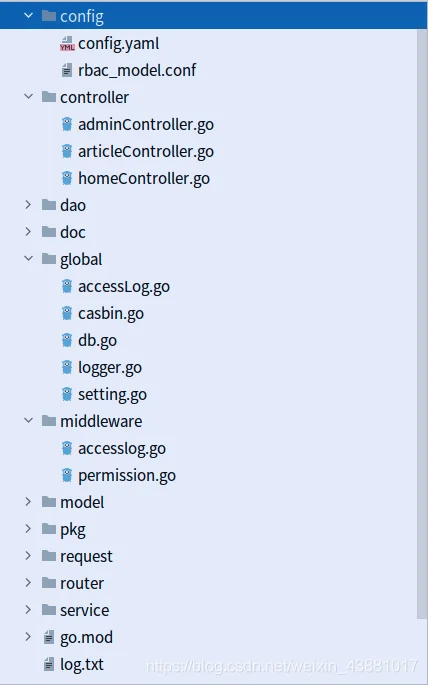This screenshot has height=685, width=428.
Task: Open the articleController.go file
Action: 146,152
